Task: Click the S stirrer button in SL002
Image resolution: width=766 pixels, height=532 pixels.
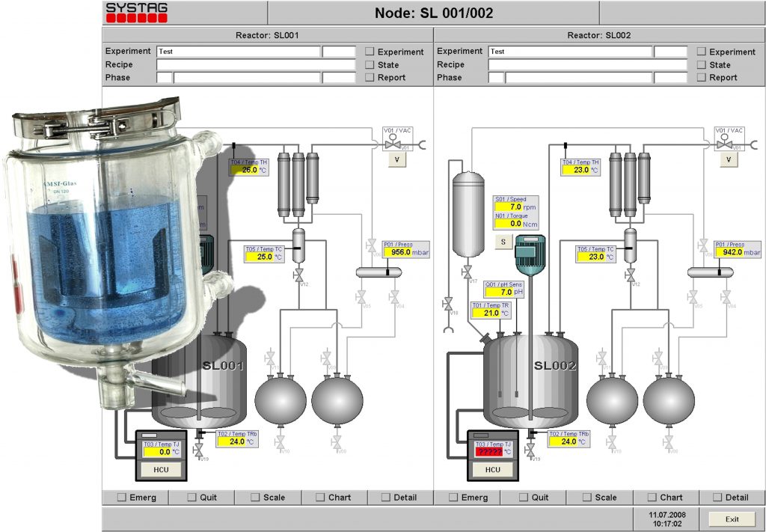Action: tap(502, 241)
